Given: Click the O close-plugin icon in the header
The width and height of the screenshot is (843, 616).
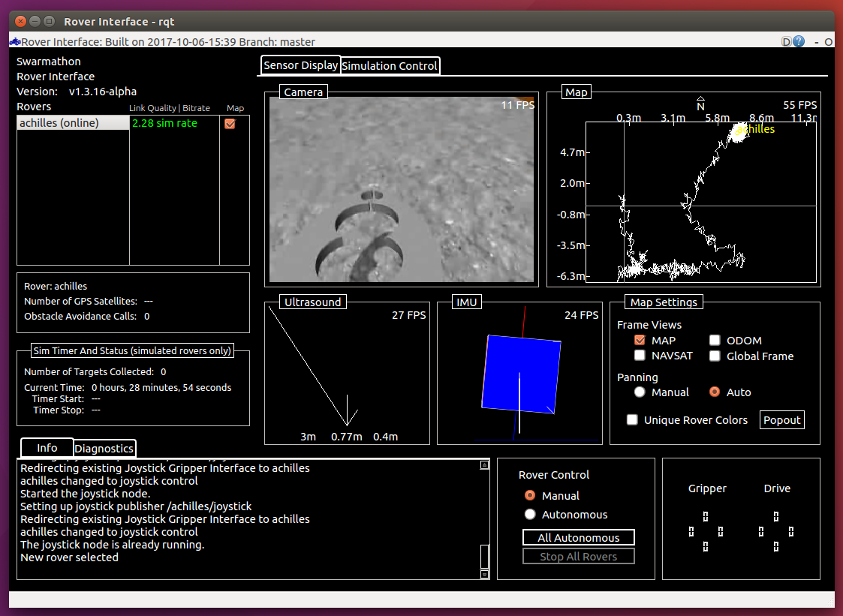Looking at the screenshot, I should 828,42.
